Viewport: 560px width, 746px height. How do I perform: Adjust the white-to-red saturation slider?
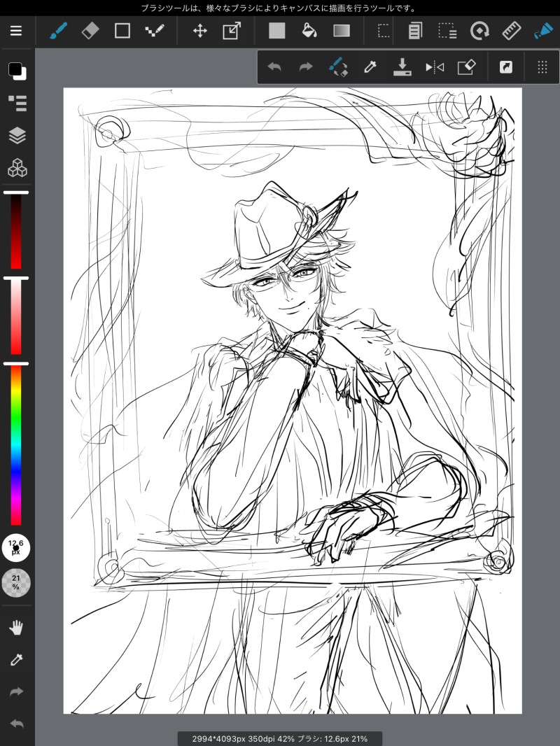coord(16,316)
